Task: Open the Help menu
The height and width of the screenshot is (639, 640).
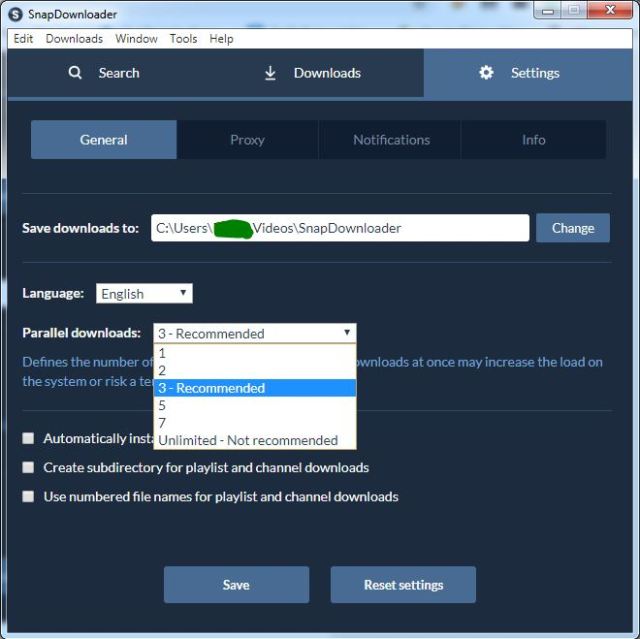Action: point(221,39)
